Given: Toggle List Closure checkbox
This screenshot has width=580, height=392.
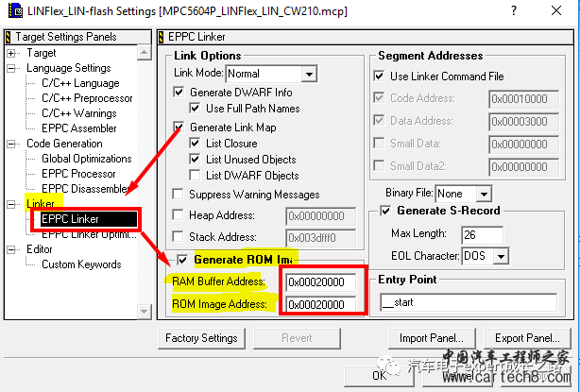Looking at the screenshot, I should tap(195, 144).
